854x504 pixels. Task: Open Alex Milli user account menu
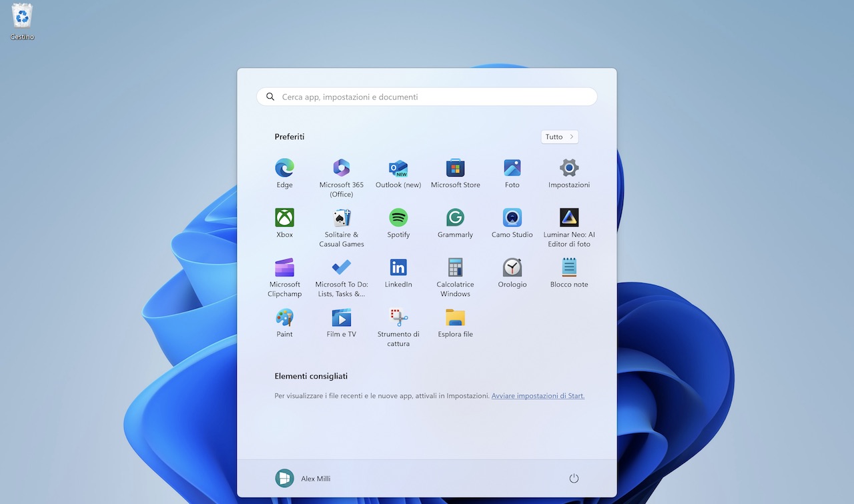pyautogui.click(x=303, y=479)
